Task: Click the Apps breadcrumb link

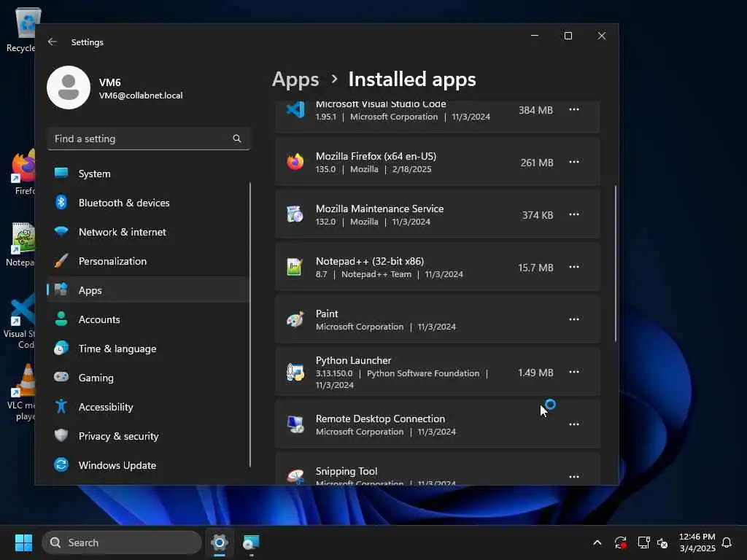Action: [x=295, y=79]
